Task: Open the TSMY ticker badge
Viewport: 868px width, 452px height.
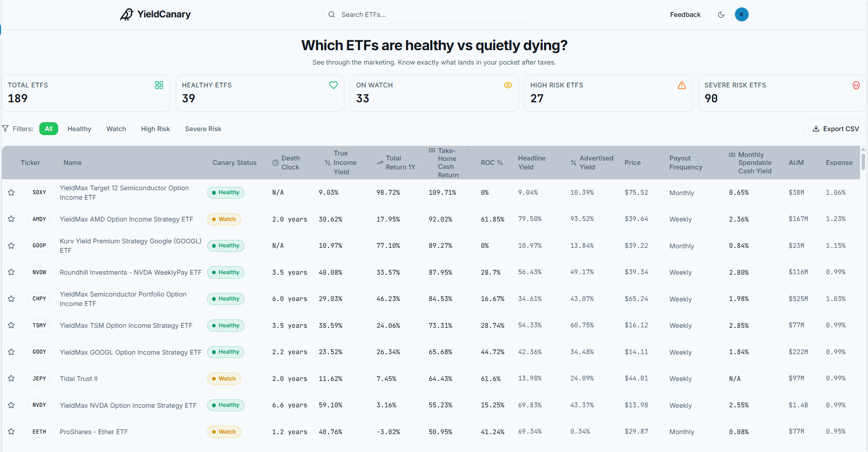Action: [x=39, y=325]
